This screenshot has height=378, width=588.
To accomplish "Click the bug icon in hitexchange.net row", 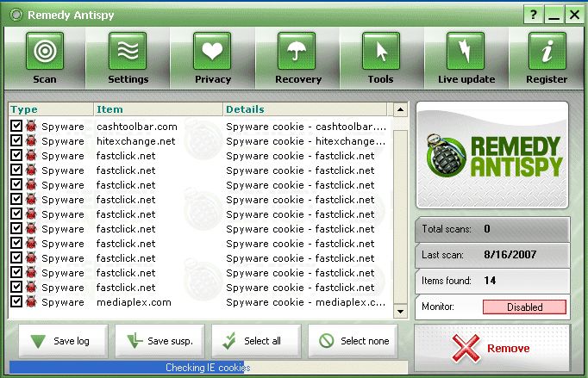I will [x=31, y=140].
